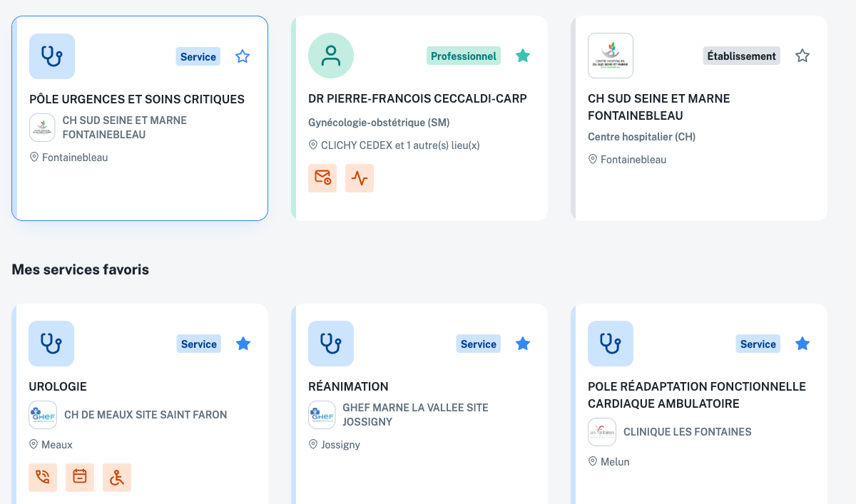Viewport: 856px width, 504px height.
Task: Click stethoscope icon on Pôle Urgences card
Action: pyautogui.click(x=52, y=56)
